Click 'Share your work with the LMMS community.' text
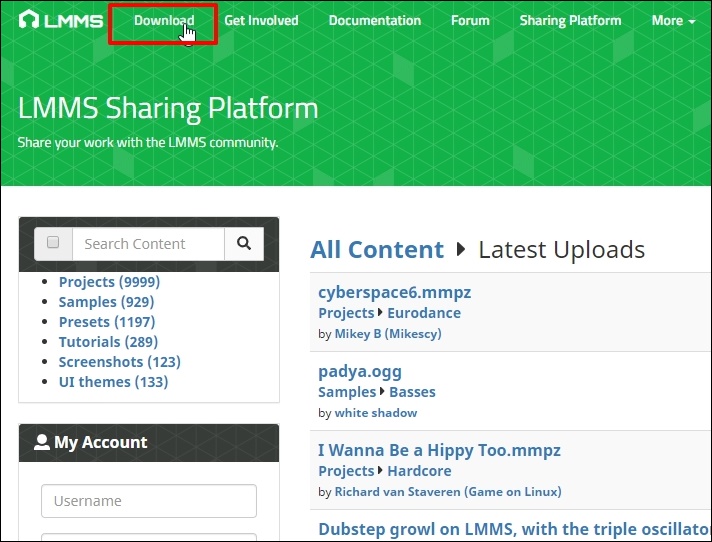 point(148,143)
